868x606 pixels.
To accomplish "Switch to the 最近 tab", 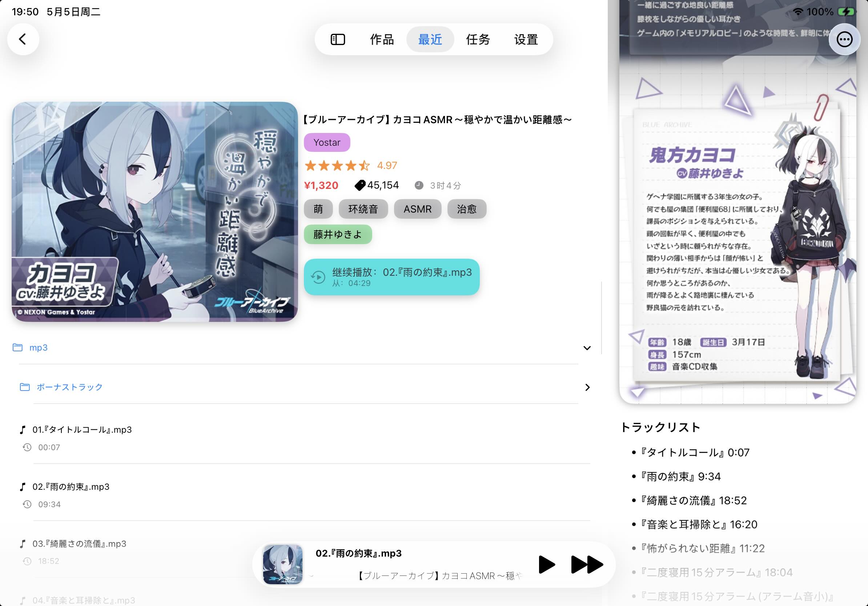I will 430,39.
